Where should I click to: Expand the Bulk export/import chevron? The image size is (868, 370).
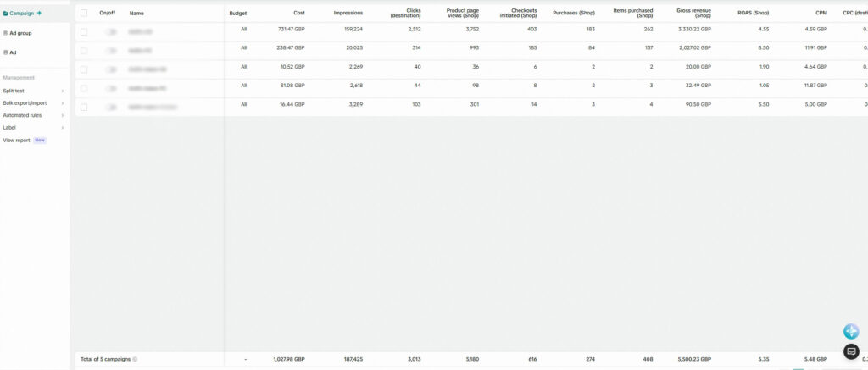63,103
